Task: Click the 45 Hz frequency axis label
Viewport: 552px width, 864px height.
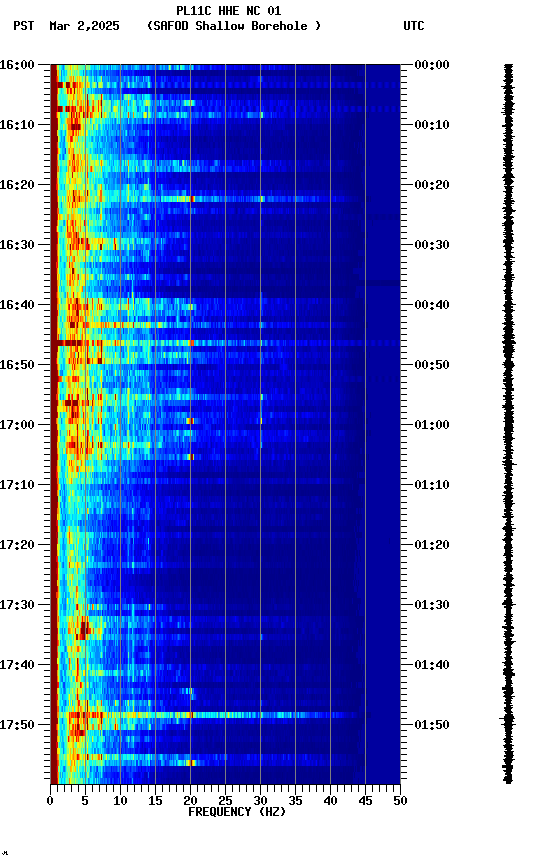Action: click(x=365, y=801)
